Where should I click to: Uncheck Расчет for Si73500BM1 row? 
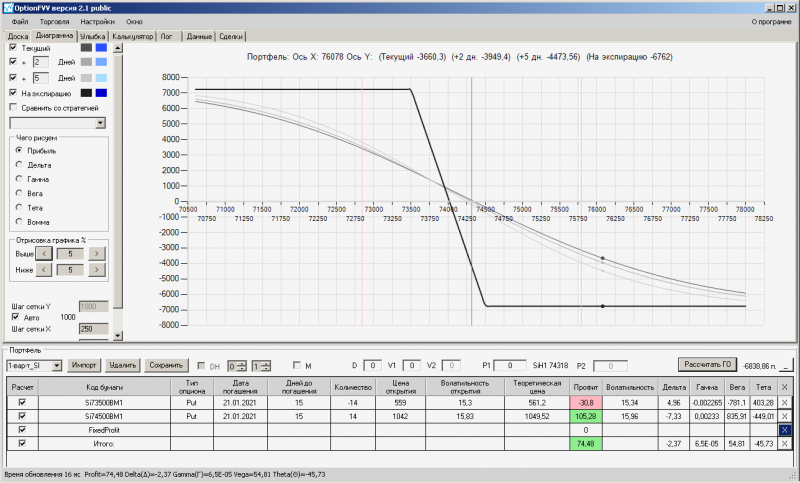click(22, 402)
